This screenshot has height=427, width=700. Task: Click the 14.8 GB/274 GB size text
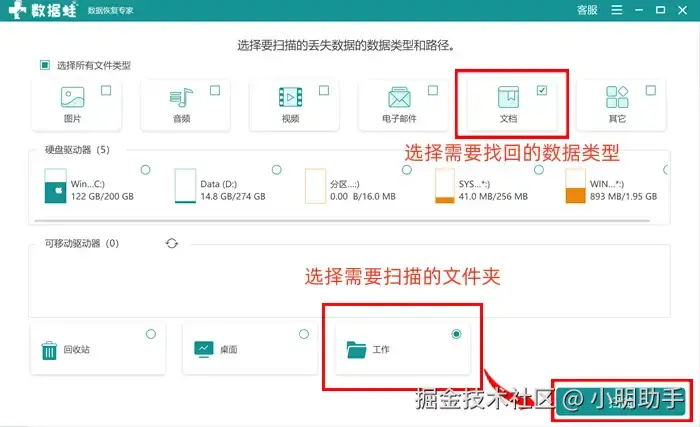pyautogui.click(x=233, y=197)
